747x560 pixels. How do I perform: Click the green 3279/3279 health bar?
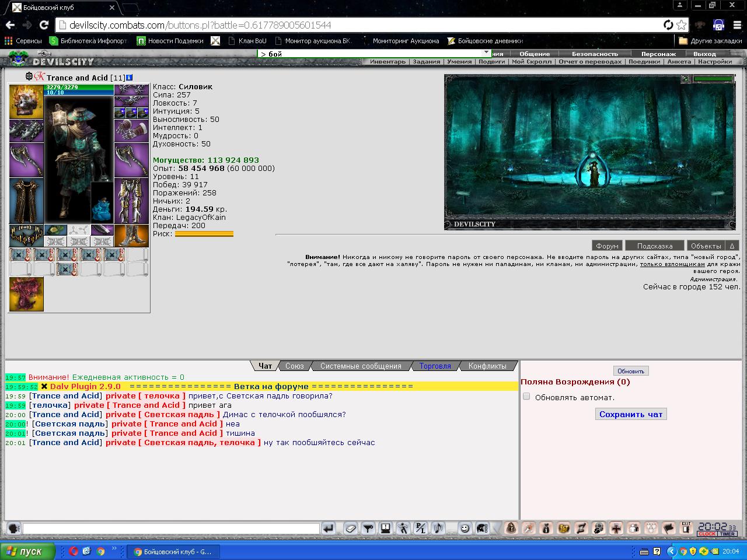tap(79, 87)
